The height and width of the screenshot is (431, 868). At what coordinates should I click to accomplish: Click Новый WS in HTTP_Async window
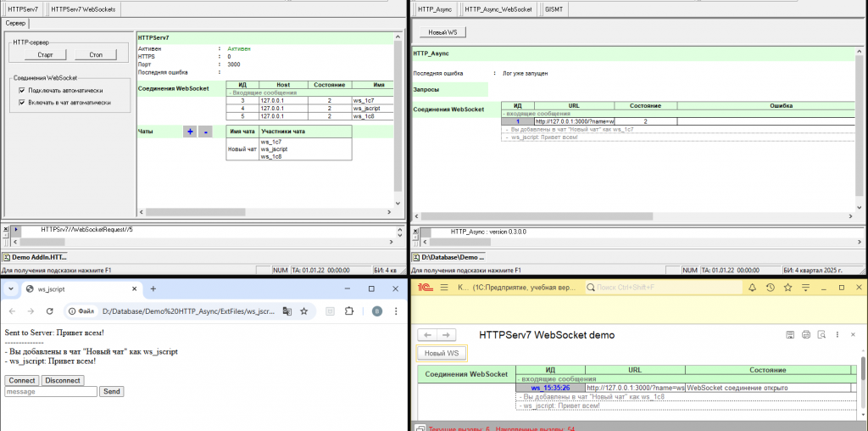click(442, 33)
